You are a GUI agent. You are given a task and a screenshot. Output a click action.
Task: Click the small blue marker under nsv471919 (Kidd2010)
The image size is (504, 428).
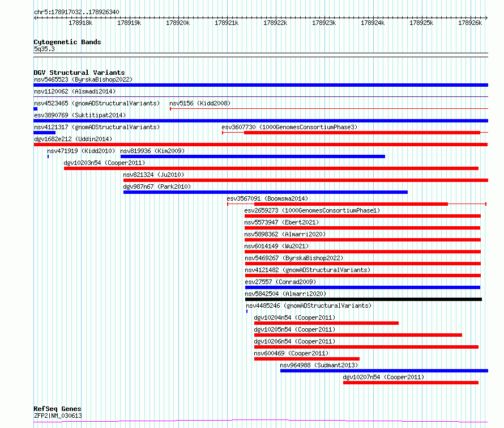(48, 156)
